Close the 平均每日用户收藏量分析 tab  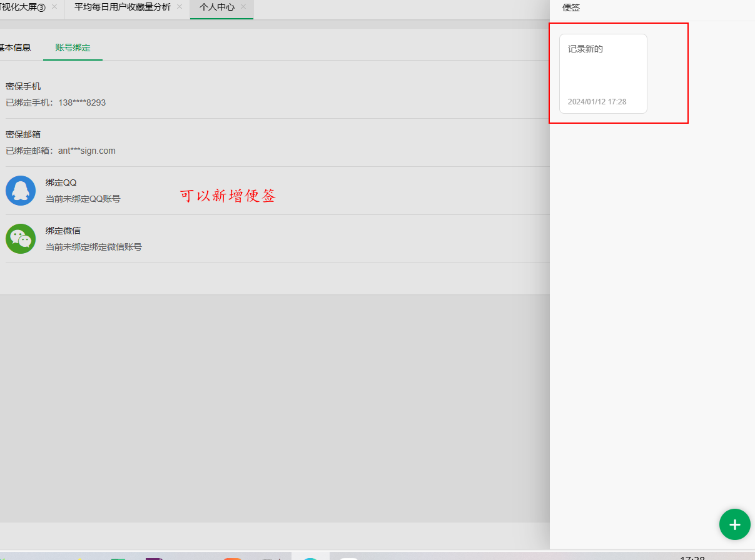pos(180,7)
